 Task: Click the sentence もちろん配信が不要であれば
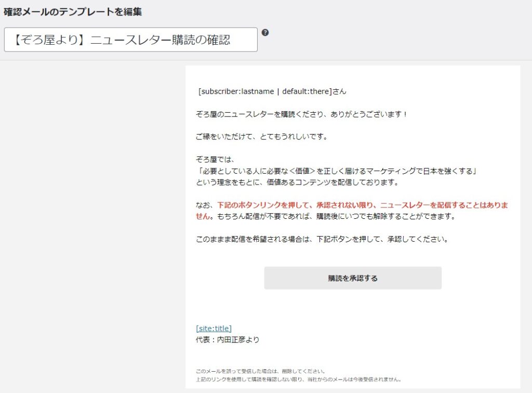[336, 216]
